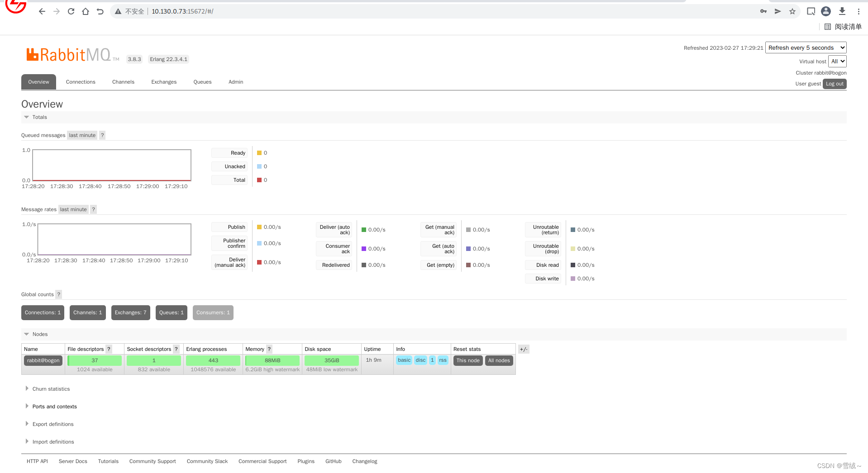
Task: Open the Refresh every 5 seconds dropdown
Action: coord(806,47)
